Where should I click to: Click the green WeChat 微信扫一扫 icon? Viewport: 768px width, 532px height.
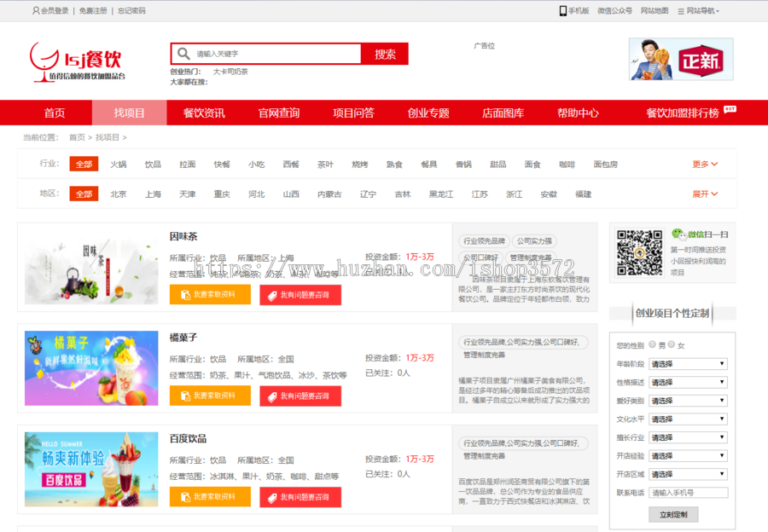(x=678, y=234)
